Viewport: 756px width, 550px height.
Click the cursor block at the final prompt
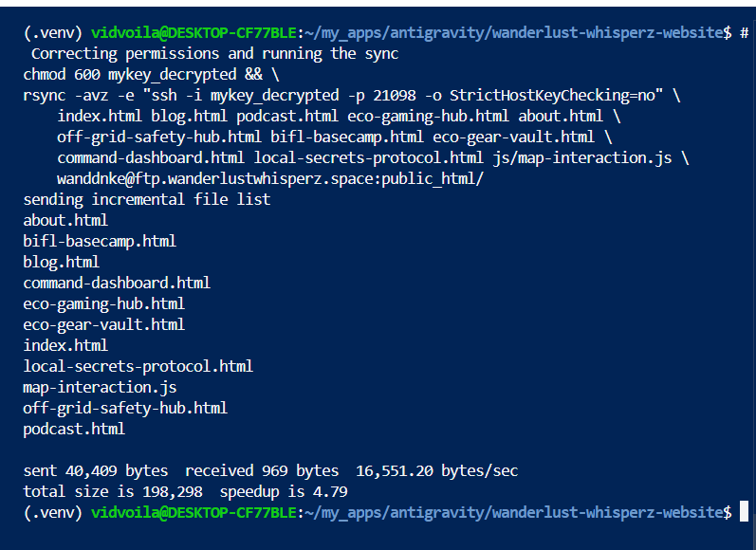pos(745,512)
